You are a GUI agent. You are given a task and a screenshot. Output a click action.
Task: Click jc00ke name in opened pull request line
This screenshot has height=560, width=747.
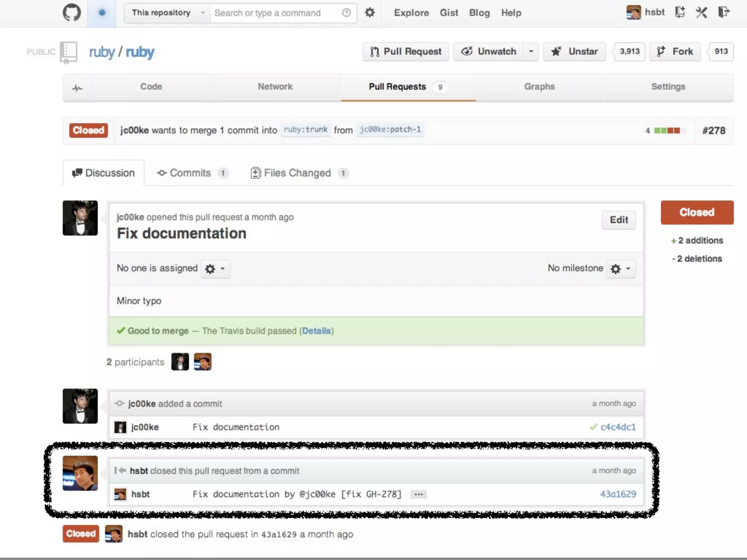(130, 217)
